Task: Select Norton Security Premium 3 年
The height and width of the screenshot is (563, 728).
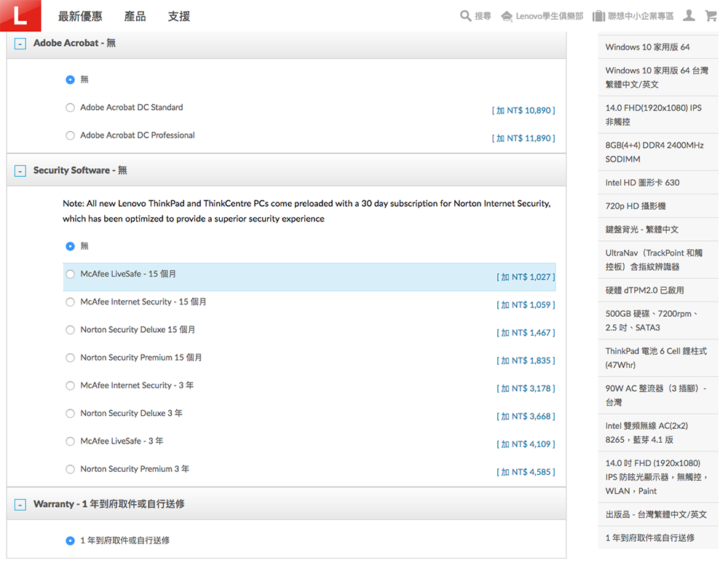Action: pyautogui.click(x=71, y=470)
